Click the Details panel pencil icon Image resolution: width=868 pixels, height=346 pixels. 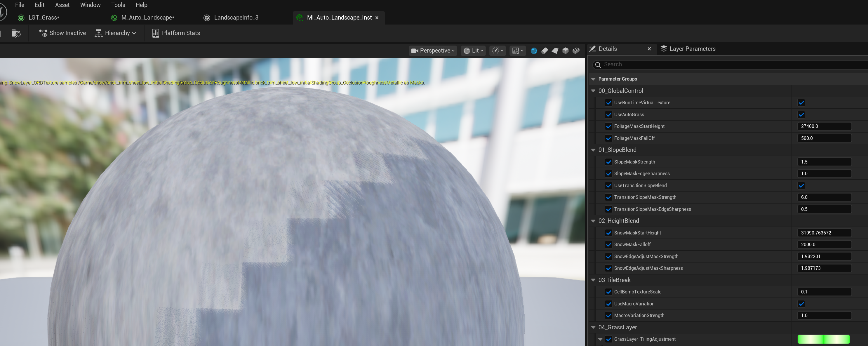coord(593,49)
